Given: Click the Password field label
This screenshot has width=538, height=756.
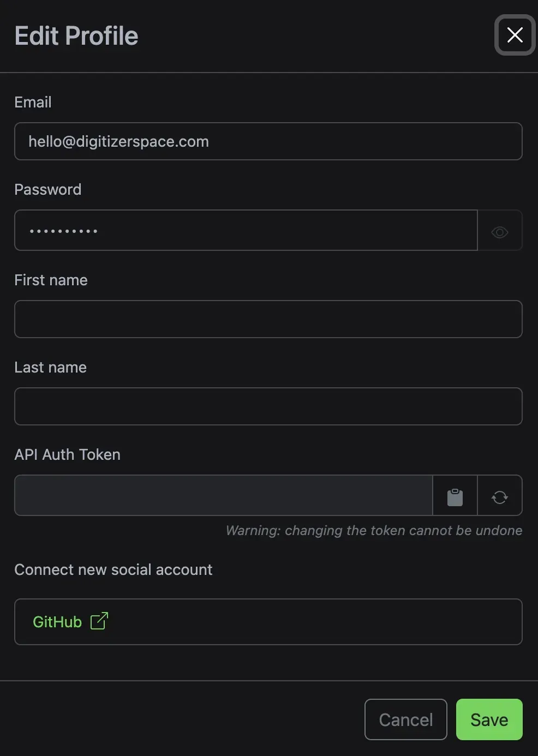Looking at the screenshot, I should [48, 189].
